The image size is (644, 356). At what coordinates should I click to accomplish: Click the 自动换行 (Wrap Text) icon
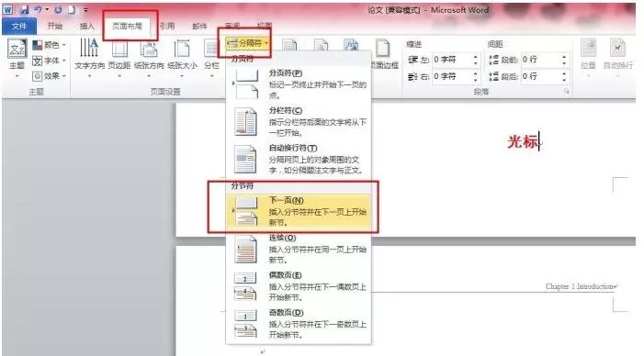[617, 49]
